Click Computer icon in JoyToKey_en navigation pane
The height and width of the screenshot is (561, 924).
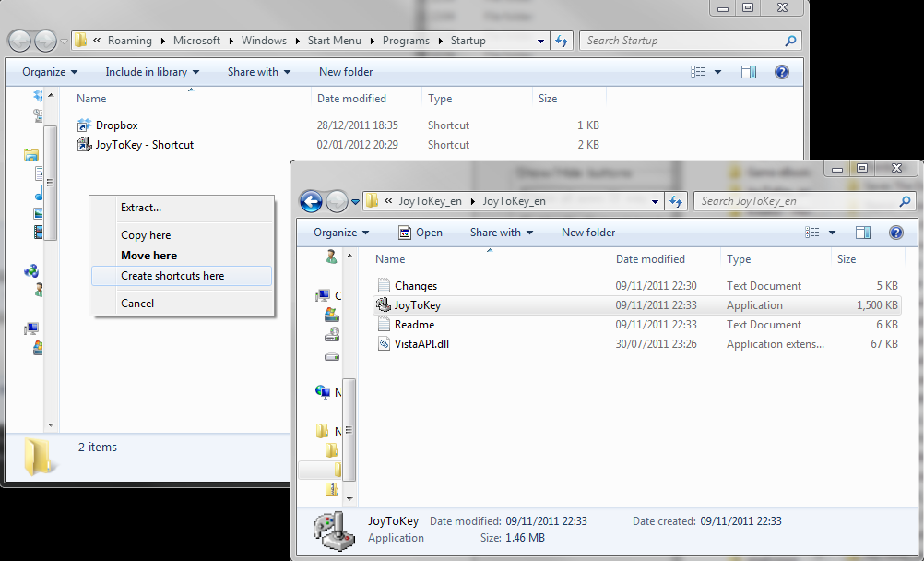(x=323, y=295)
